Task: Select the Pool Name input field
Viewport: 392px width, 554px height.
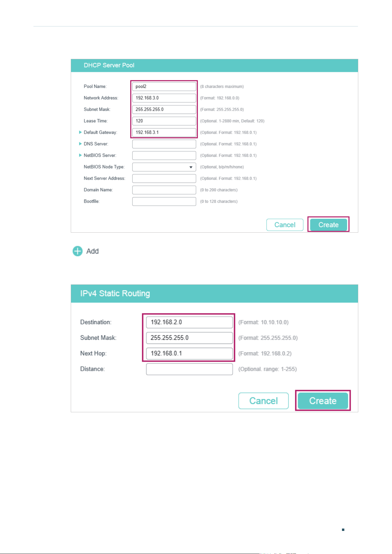Action: coord(164,86)
